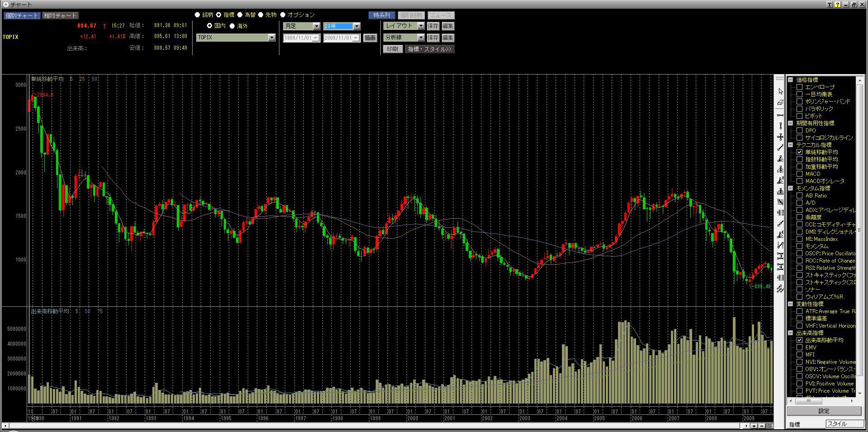Switch to the スタイル tab
The height and width of the screenshot is (432, 868).
[844, 424]
